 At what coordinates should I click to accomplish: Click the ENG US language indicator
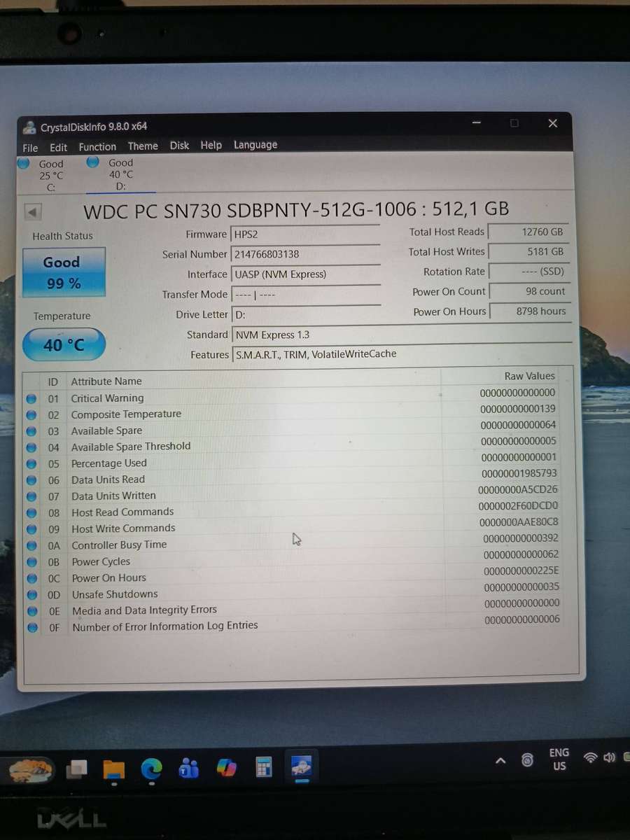click(x=559, y=759)
